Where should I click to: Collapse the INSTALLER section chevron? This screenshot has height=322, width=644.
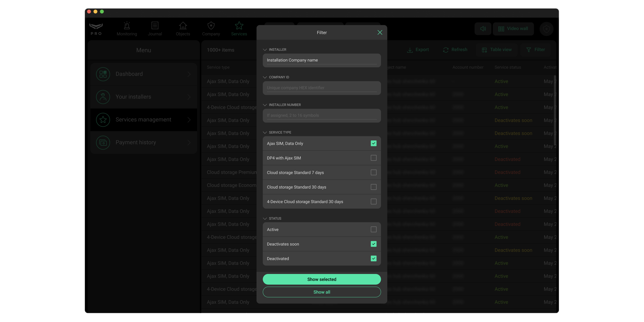(x=265, y=50)
